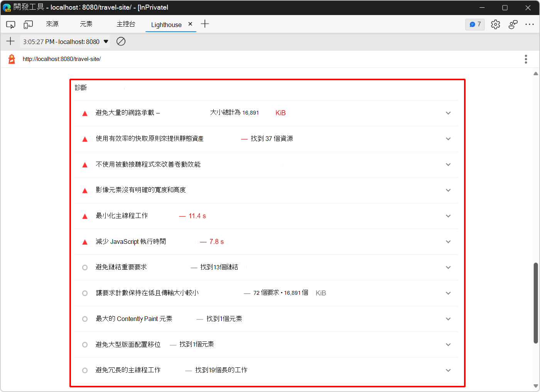Open the report selector dropdown 3:05:27 PM
This screenshot has width=540, height=392.
click(x=65, y=42)
